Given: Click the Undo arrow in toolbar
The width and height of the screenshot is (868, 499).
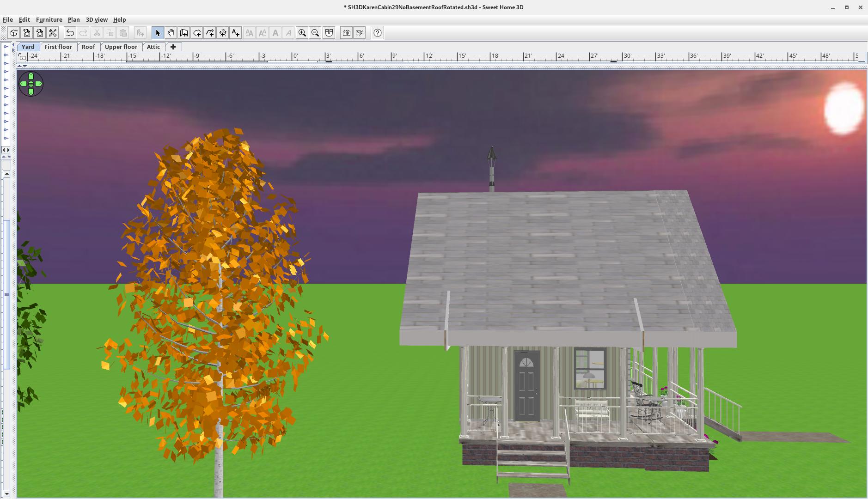Looking at the screenshot, I should coord(70,33).
